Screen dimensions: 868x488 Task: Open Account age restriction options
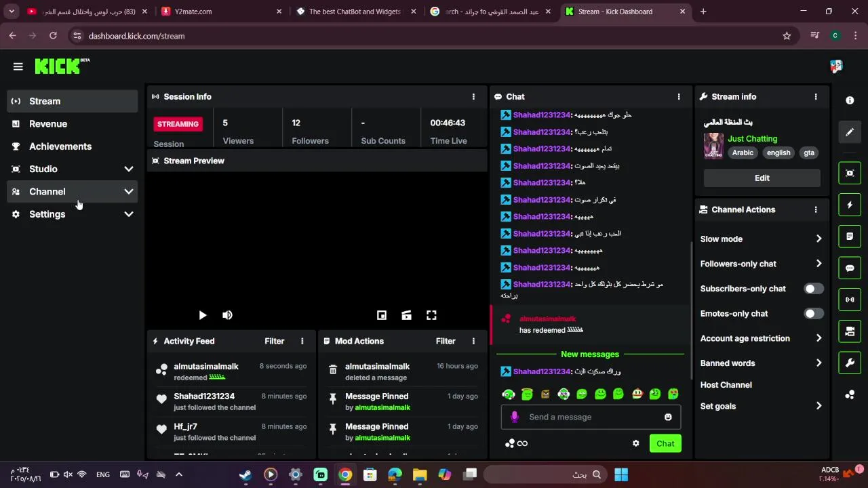coord(762,338)
